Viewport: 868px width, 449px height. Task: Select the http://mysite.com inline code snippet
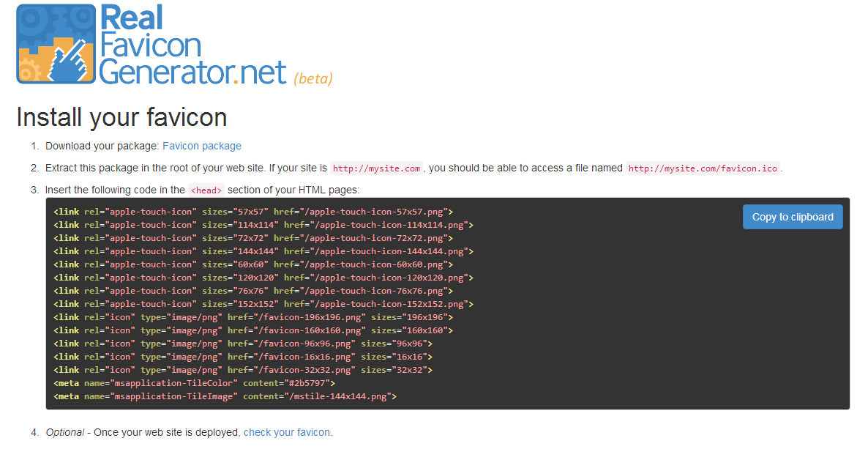[375, 168]
